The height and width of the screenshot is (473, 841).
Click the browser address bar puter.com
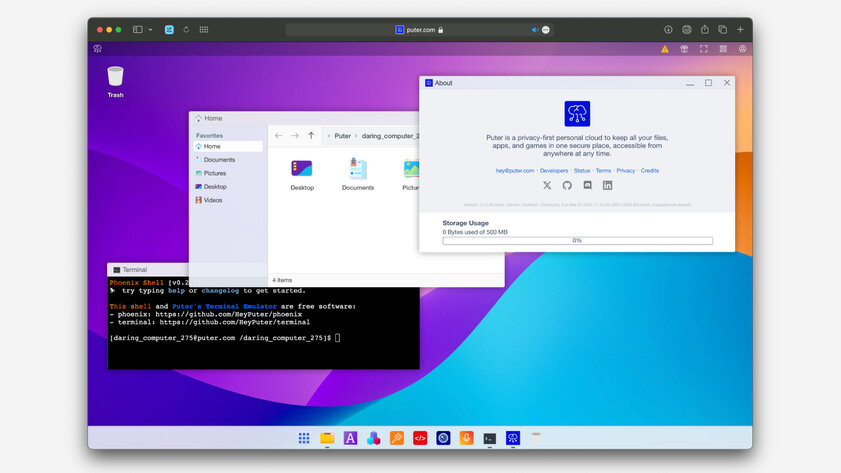point(419,30)
